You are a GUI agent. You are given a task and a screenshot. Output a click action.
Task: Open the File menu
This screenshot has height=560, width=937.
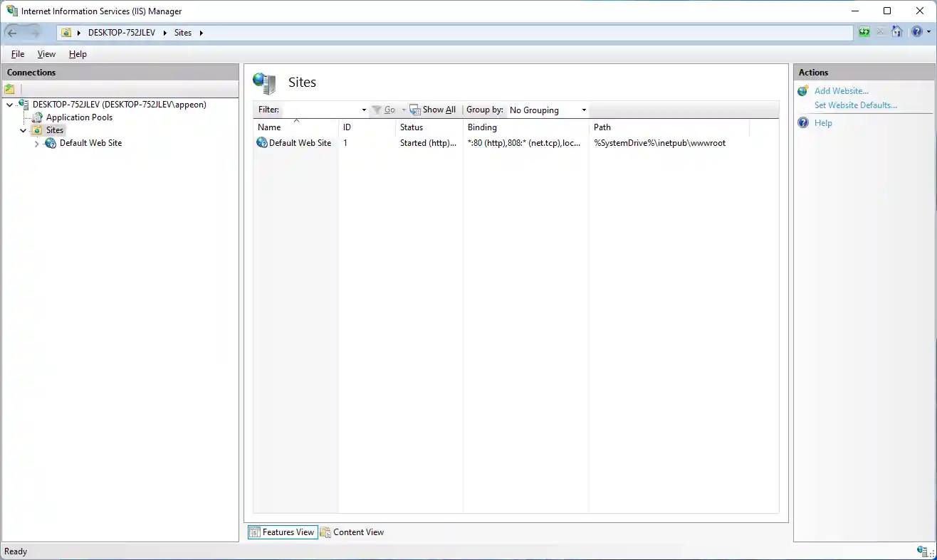18,54
